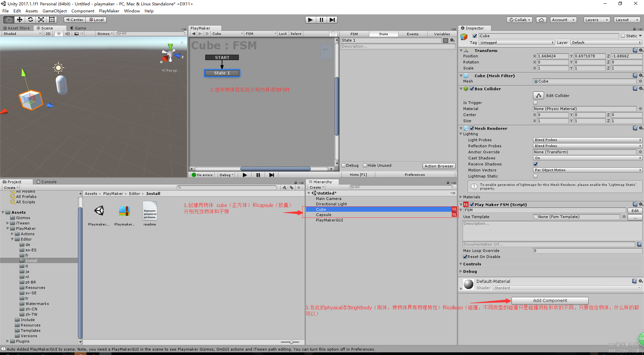The width and height of the screenshot is (644, 355).
Task: Switch to PlayMaker FSM inspector tab
Action: 354,34
